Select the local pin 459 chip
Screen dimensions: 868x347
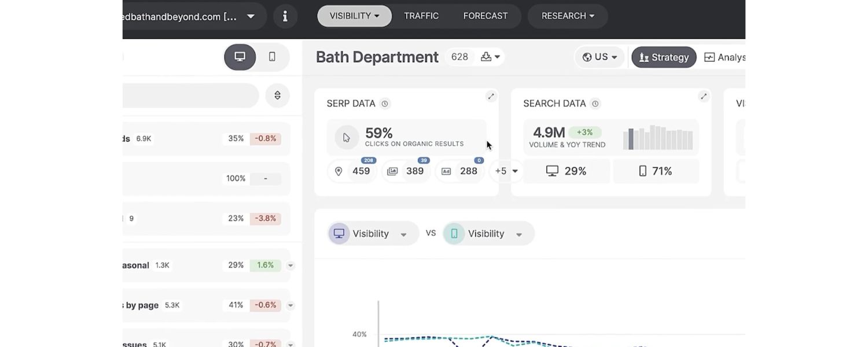coord(352,171)
